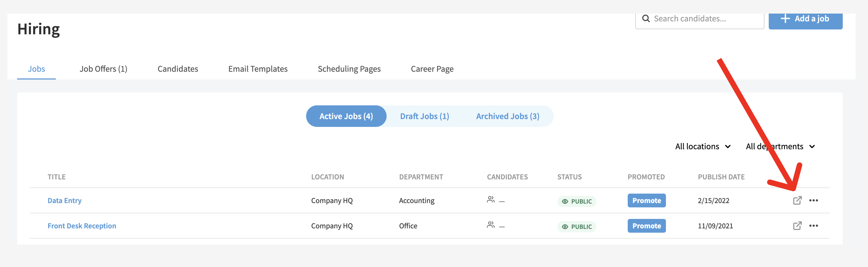Show Archived Jobs (3) list

[x=507, y=116]
